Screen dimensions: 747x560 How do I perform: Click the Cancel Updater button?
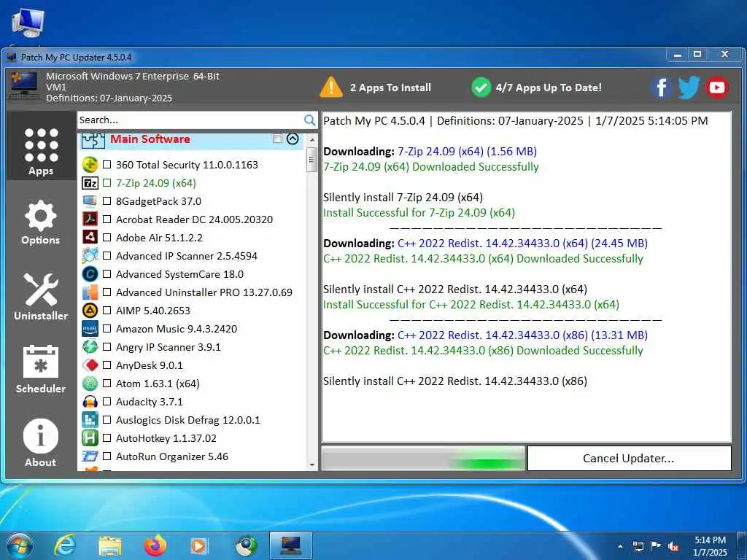coord(629,458)
